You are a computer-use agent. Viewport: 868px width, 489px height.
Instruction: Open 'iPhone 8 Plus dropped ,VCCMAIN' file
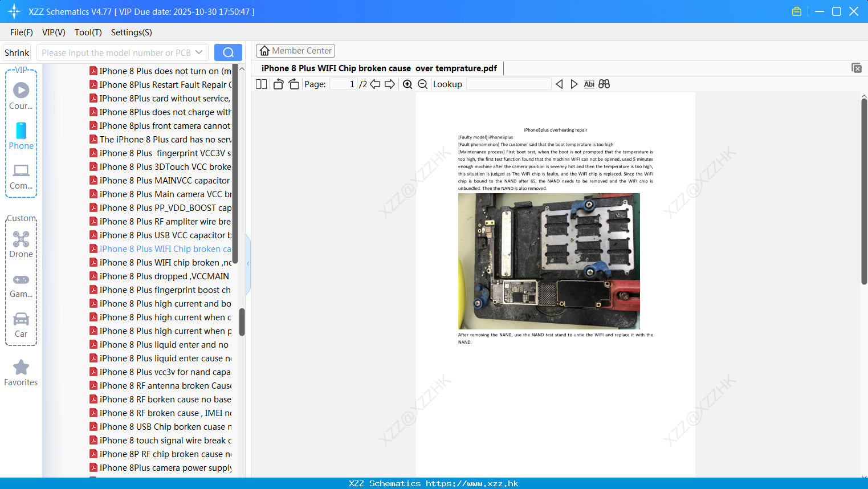pos(161,276)
